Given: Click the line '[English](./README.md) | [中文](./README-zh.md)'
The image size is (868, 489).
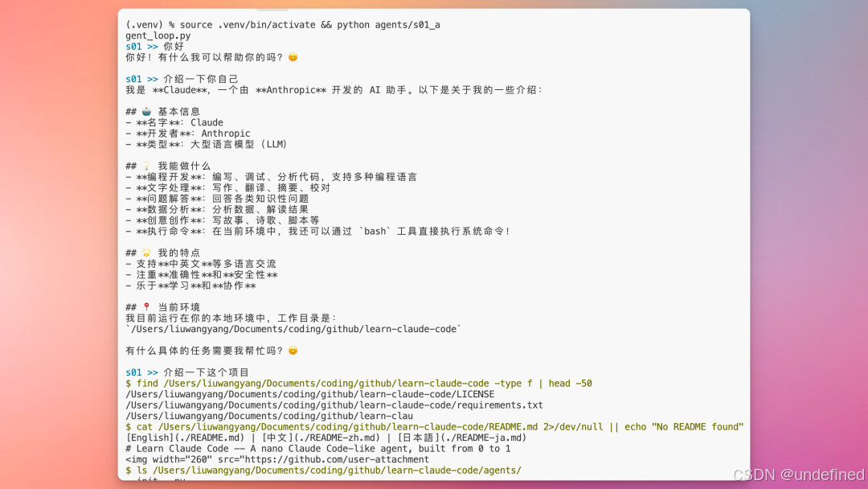Looking at the screenshot, I should tap(326, 438).
